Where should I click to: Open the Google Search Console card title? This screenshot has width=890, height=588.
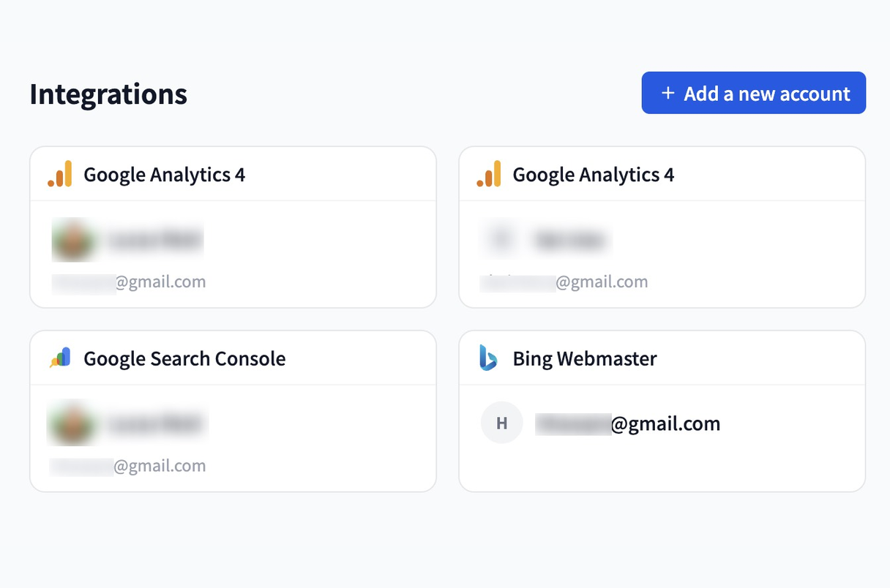tap(184, 358)
